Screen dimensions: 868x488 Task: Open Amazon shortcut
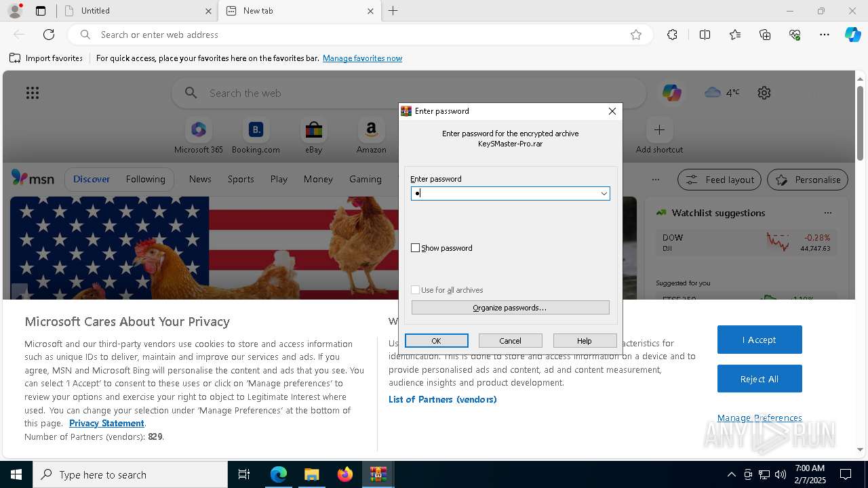click(371, 136)
